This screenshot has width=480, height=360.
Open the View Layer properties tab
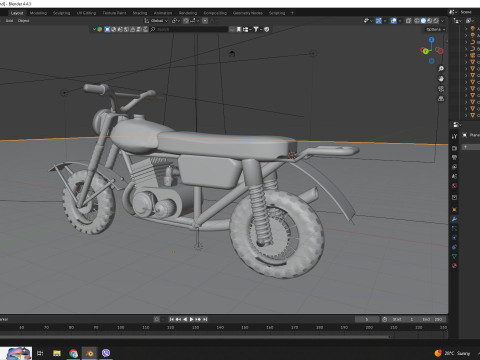[x=454, y=167]
